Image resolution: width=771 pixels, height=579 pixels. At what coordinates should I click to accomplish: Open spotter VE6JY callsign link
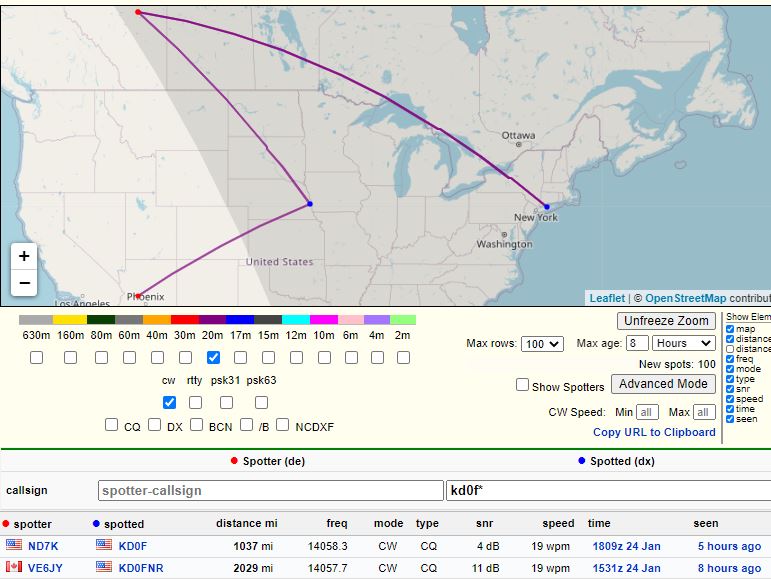click(45, 568)
